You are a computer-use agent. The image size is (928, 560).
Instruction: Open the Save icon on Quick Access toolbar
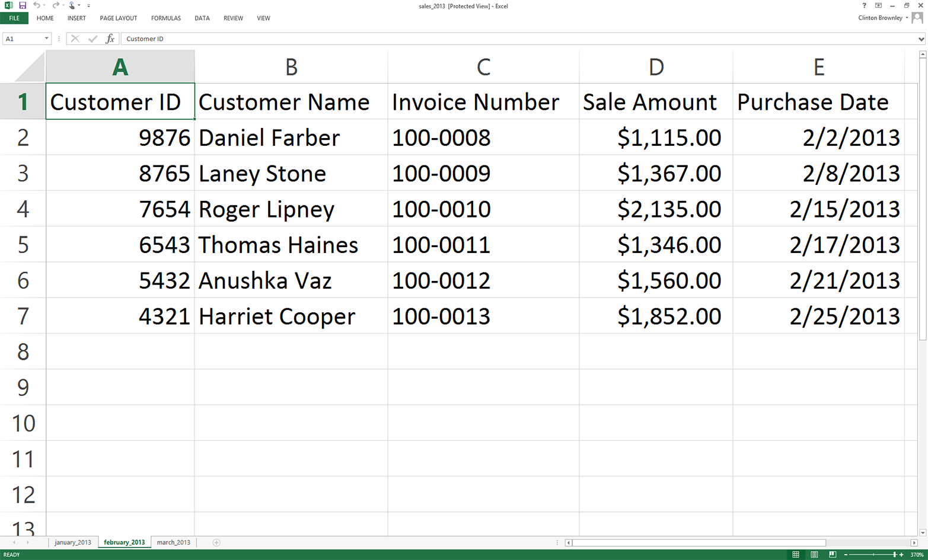pyautogui.click(x=23, y=6)
